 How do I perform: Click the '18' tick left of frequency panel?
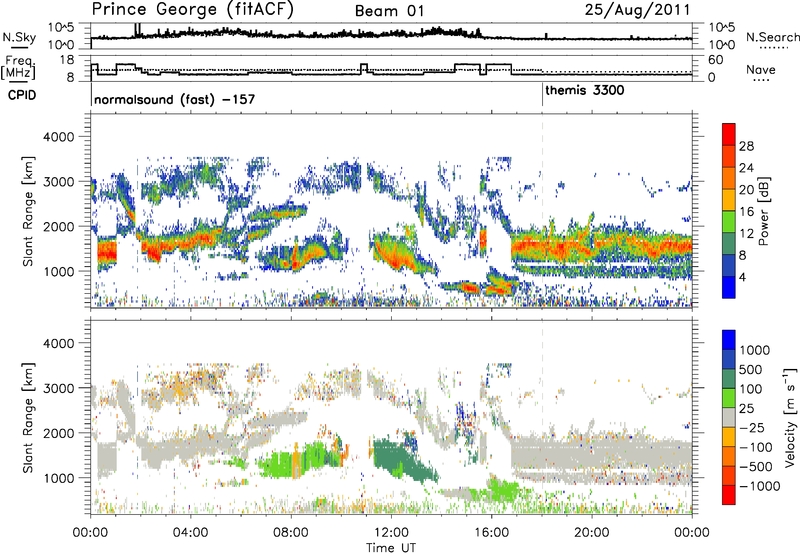67,60
